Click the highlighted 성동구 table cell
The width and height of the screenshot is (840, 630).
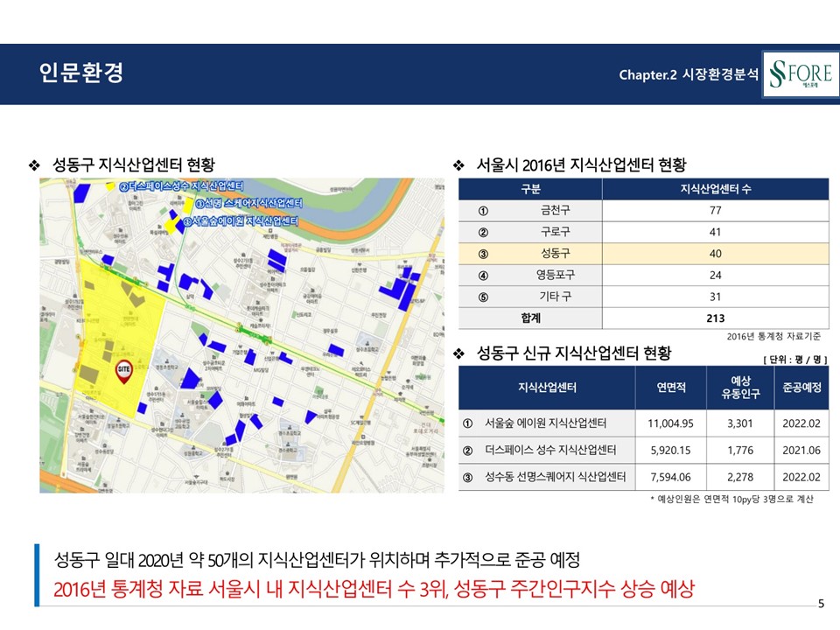[555, 254]
